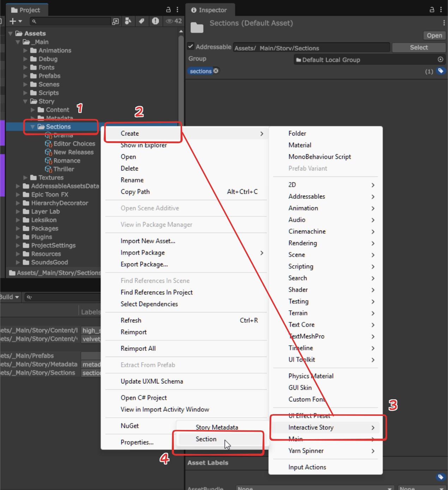Uncheck the Addressable checkbox

[x=190, y=46]
